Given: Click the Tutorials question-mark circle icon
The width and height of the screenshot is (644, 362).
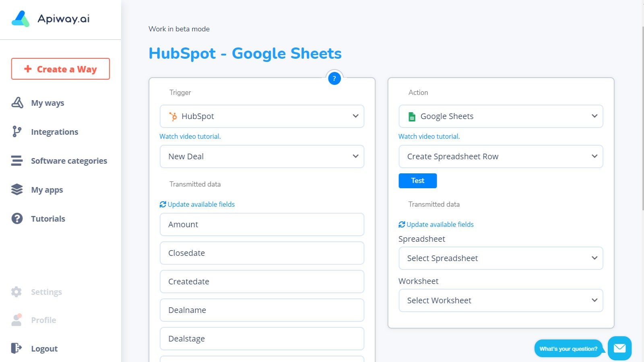Looking at the screenshot, I should pos(17,218).
